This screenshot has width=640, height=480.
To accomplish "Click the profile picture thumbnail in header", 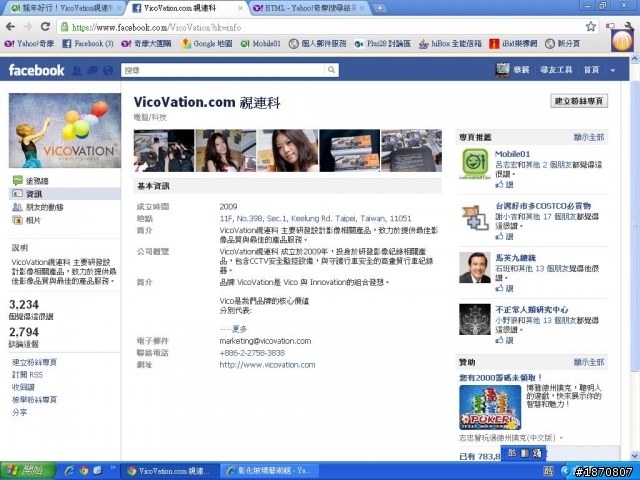I will tap(502, 70).
